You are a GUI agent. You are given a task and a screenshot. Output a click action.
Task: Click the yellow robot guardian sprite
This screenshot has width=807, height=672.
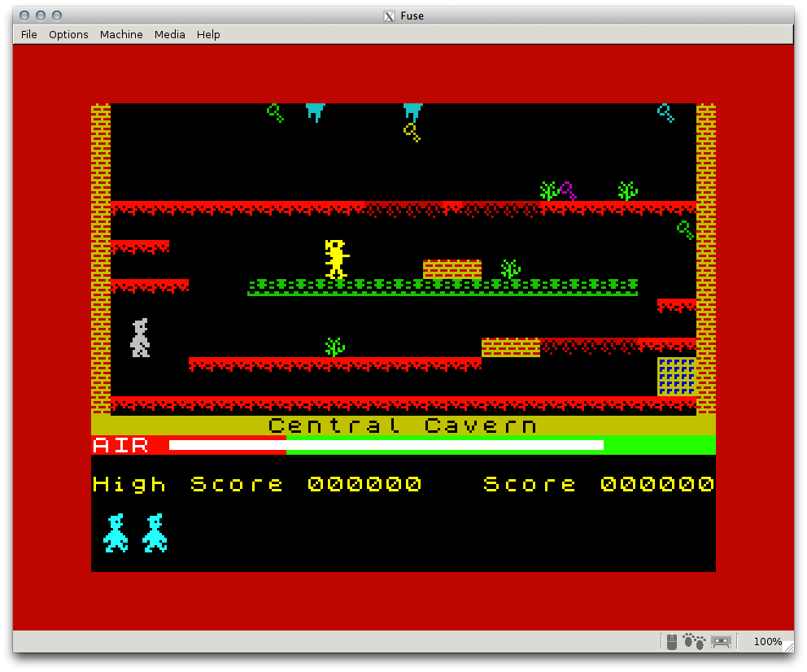pyautogui.click(x=335, y=260)
